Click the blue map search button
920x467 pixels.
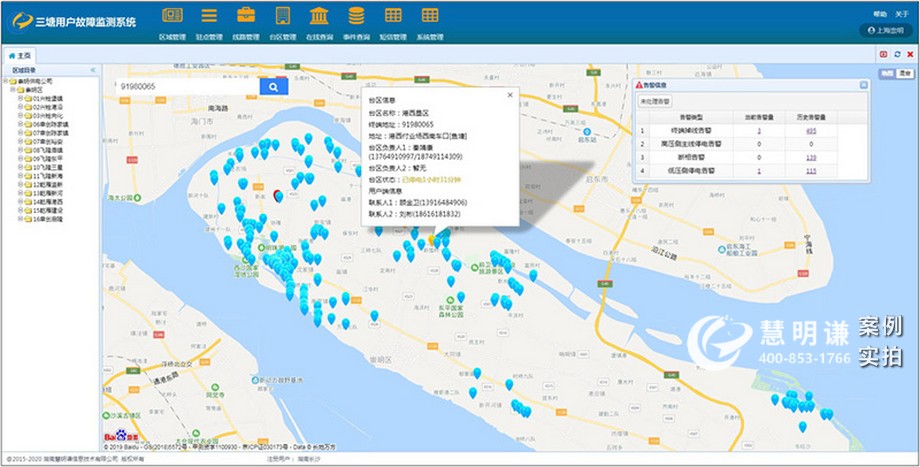274,87
